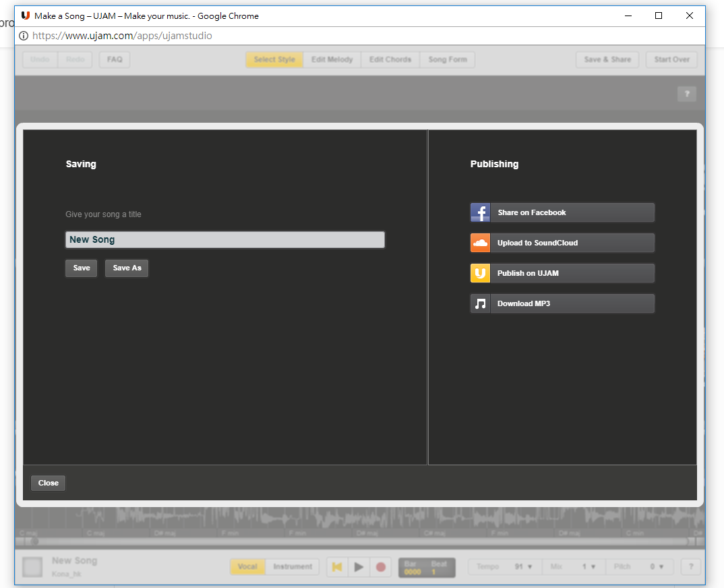Image resolution: width=724 pixels, height=588 pixels.
Task: Share the song on Facebook
Action: point(562,212)
